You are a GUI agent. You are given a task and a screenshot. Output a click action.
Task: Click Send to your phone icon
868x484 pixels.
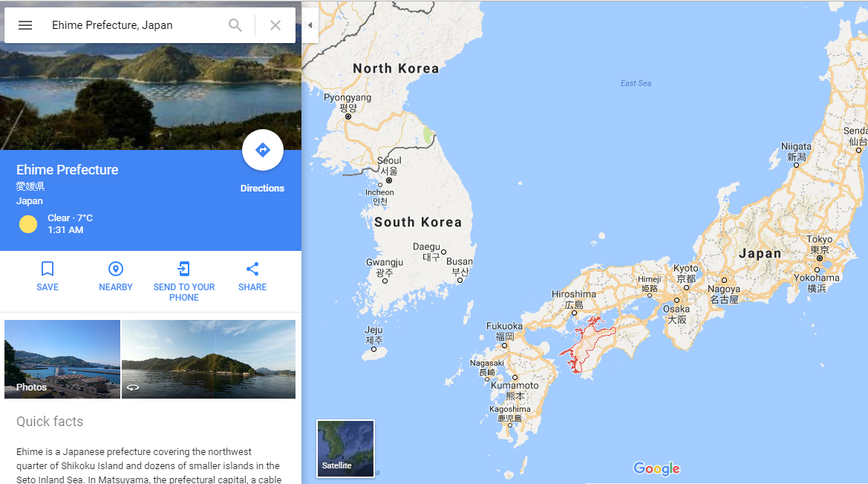(184, 269)
